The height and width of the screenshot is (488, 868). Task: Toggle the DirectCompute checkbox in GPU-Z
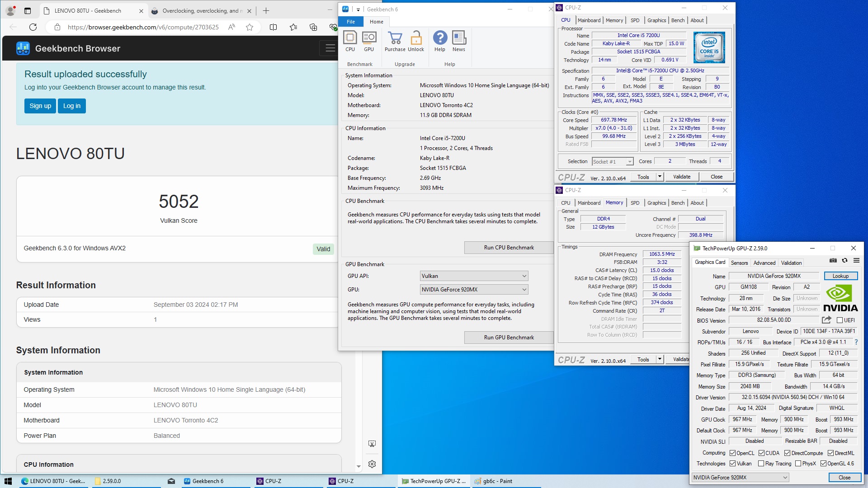[787, 453]
